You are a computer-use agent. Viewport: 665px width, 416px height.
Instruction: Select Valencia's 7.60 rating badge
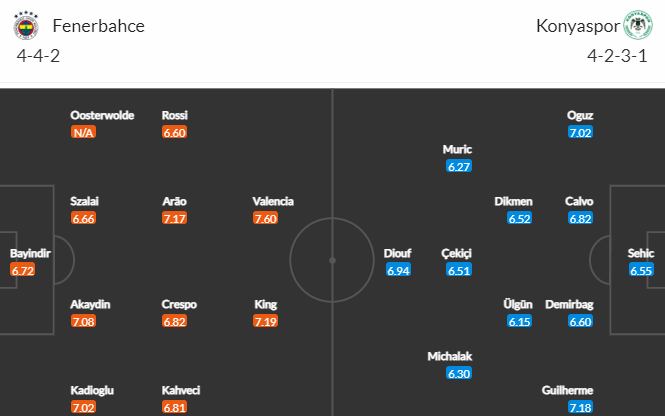point(265,218)
